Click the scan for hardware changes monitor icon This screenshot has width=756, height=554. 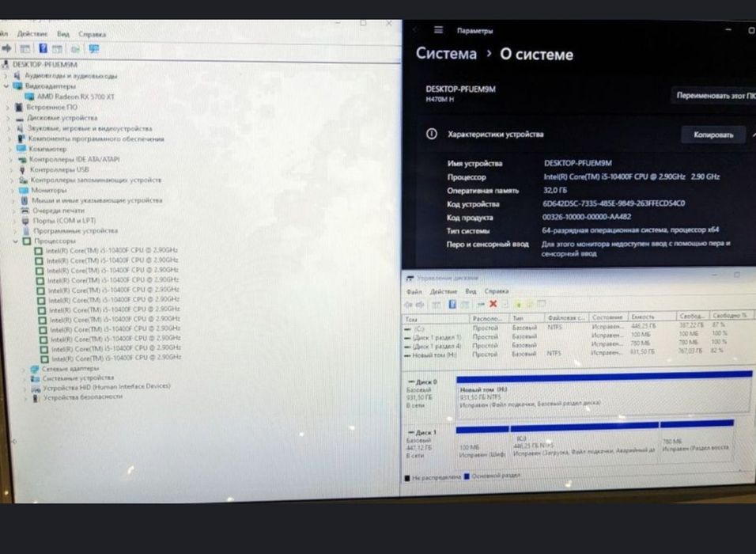click(x=93, y=49)
